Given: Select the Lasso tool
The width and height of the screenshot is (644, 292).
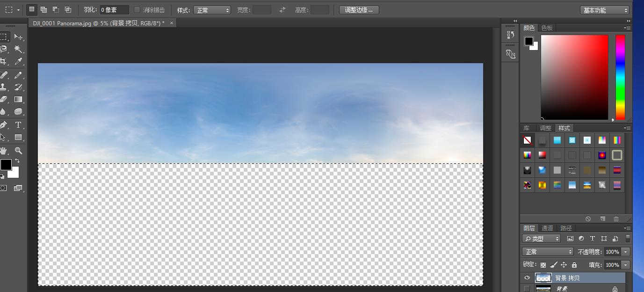Looking at the screenshot, I should pos(4,49).
